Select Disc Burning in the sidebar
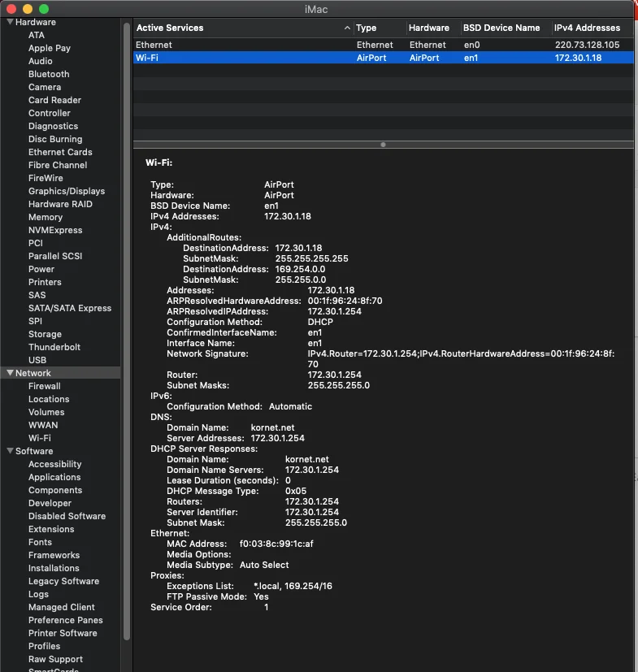The width and height of the screenshot is (638, 672). [55, 139]
